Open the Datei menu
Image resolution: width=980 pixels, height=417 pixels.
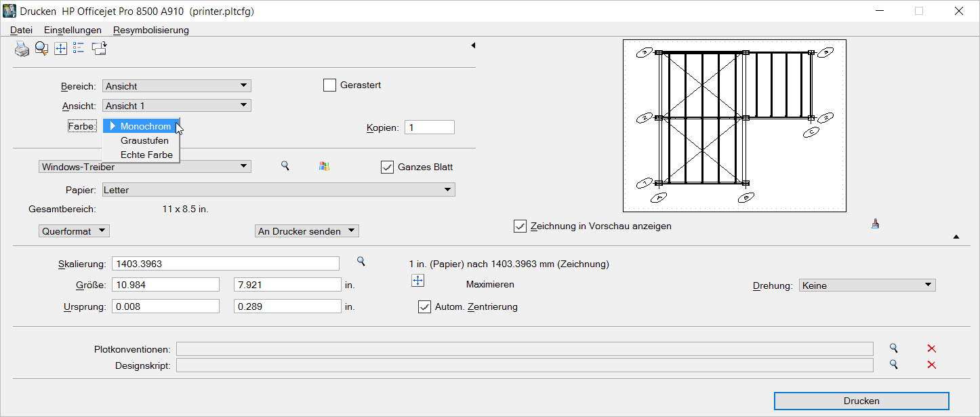21,30
